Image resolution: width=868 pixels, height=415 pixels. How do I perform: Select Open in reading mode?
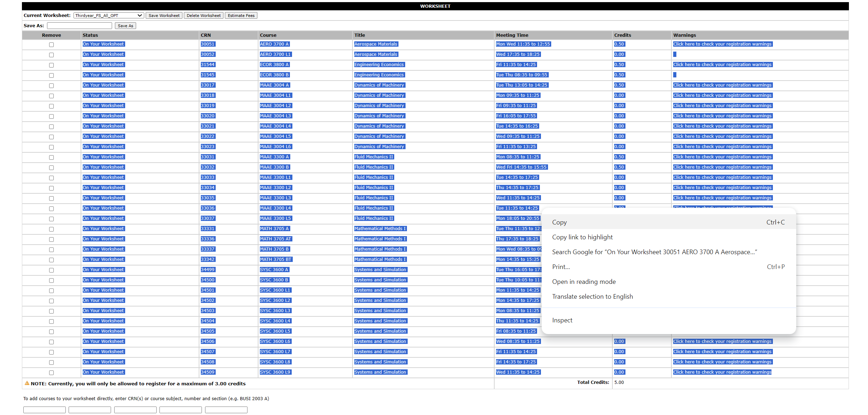point(669,281)
